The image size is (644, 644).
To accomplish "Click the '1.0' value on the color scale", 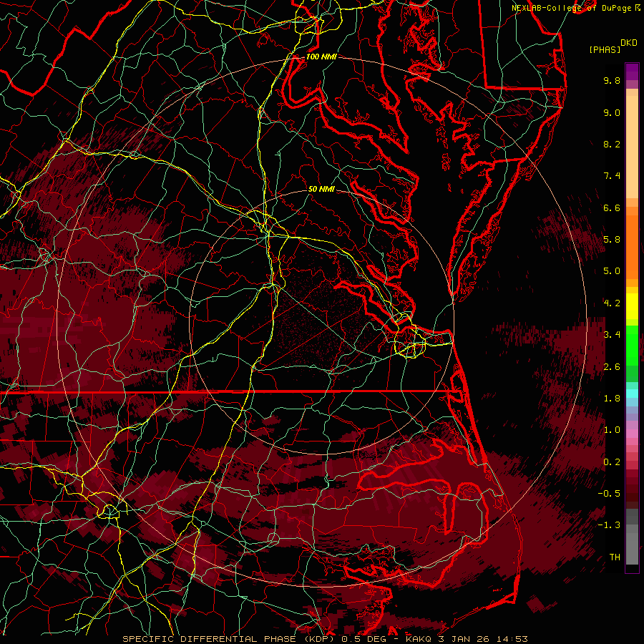I will tap(612, 430).
